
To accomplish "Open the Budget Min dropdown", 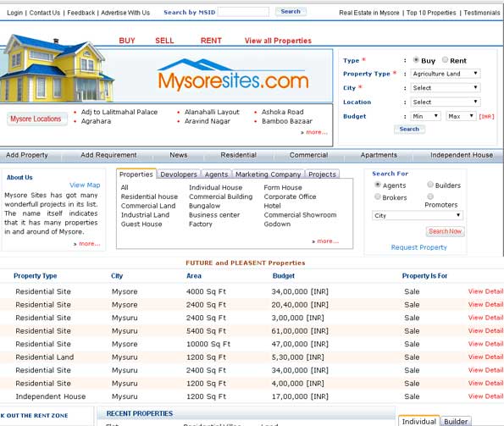I will (x=425, y=116).
